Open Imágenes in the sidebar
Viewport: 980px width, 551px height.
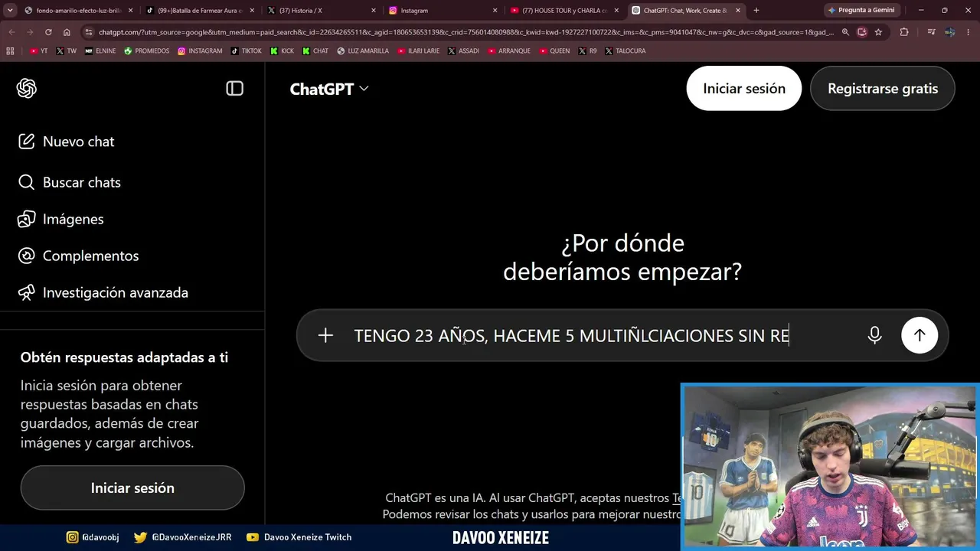pos(60,219)
